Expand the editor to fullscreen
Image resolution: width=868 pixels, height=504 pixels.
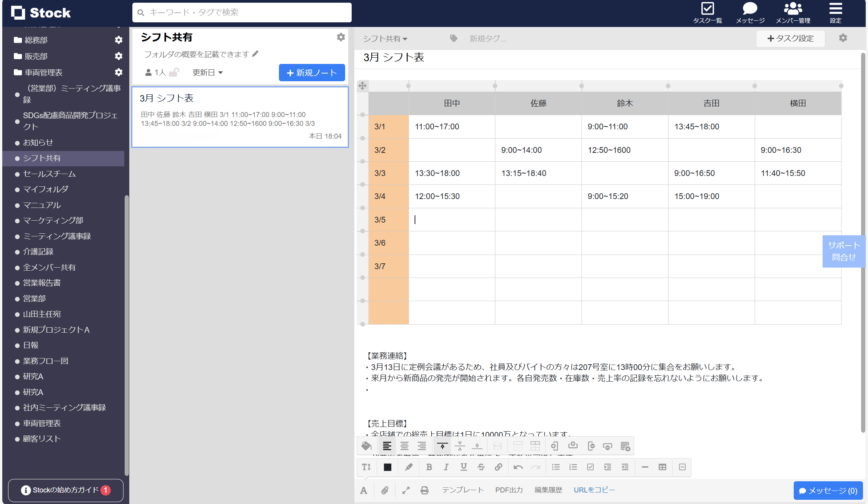[406, 490]
